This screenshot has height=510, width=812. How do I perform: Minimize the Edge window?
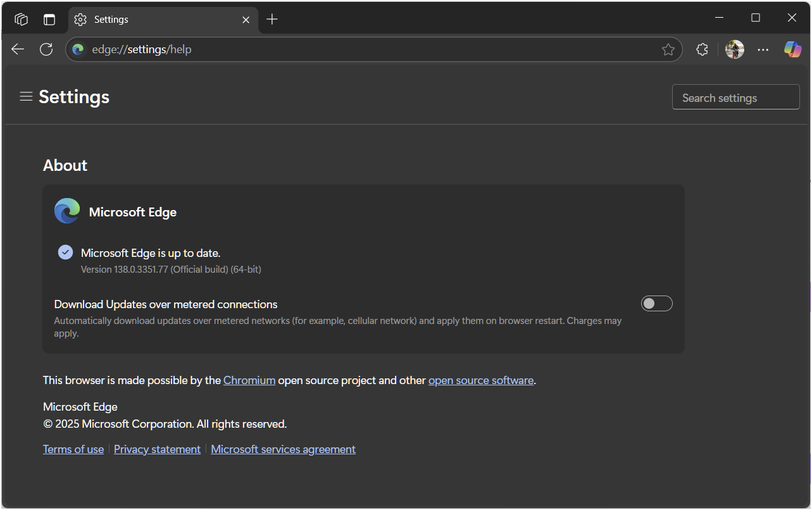tap(719, 18)
